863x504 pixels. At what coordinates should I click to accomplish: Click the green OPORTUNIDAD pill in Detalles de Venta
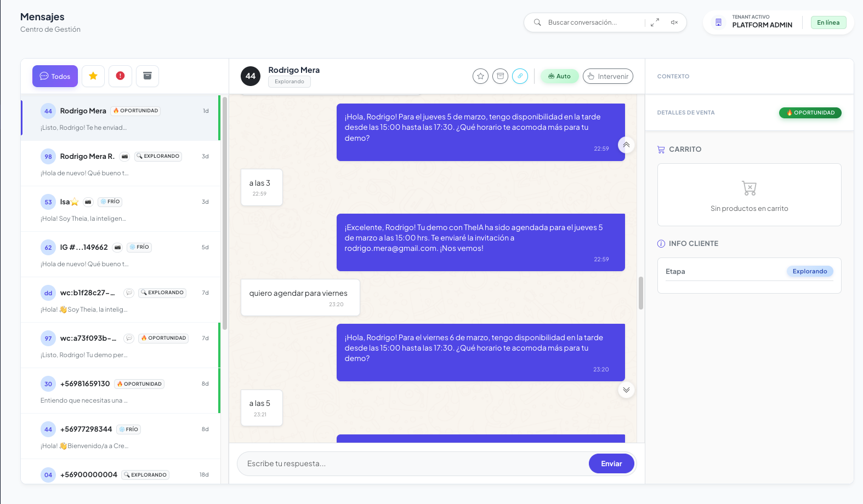coord(810,113)
